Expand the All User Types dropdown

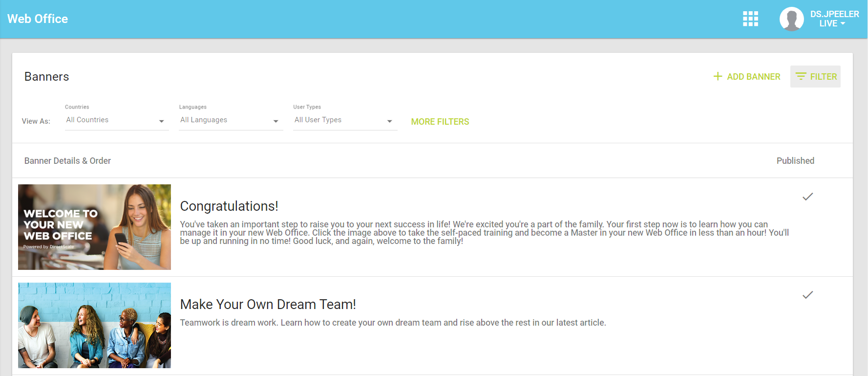(x=345, y=120)
